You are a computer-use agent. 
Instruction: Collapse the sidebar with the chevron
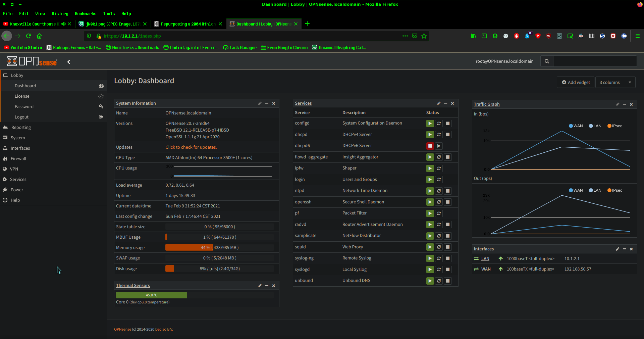(69, 62)
